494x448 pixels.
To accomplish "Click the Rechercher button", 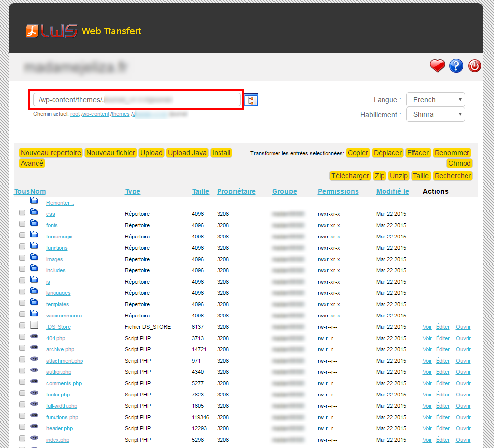I will click(x=452, y=176).
